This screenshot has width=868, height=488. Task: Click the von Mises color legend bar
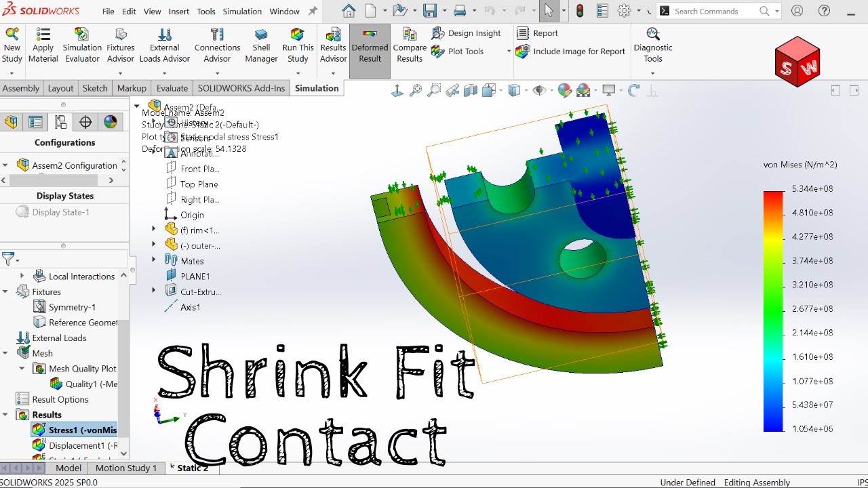pyautogui.click(x=773, y=311)
